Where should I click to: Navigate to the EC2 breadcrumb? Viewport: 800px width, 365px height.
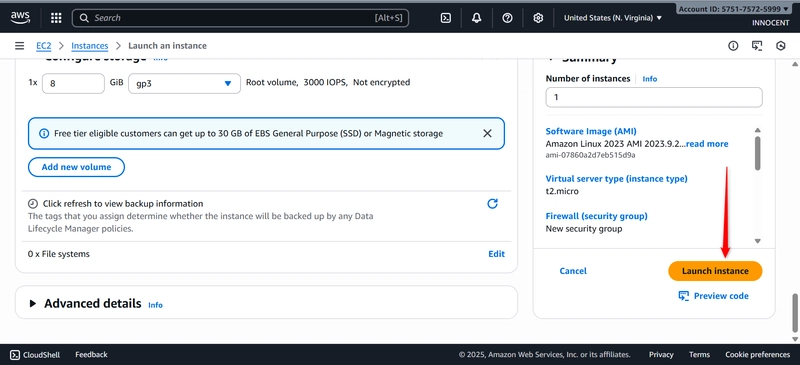point(44,46)
